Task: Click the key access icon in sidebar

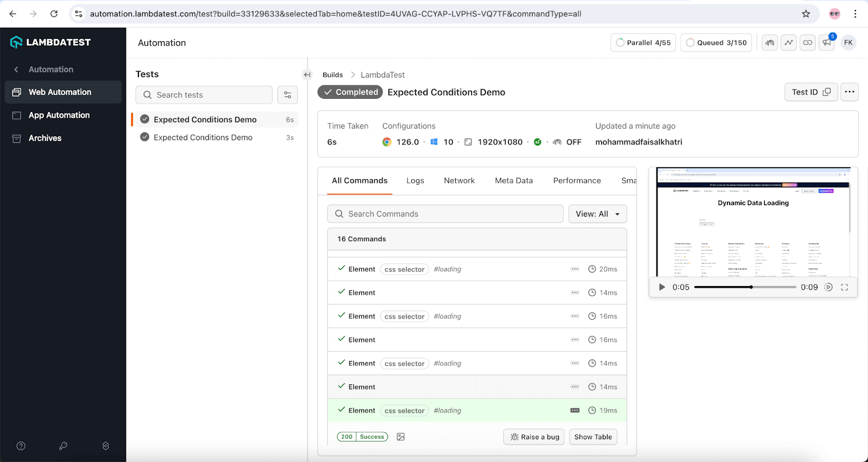Action: (63, 446)
